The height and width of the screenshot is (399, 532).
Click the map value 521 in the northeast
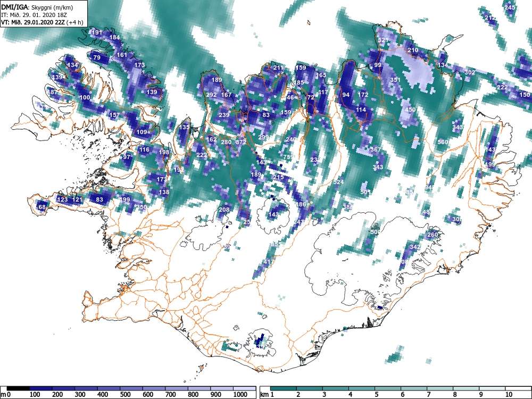click(x=383, y=40)
